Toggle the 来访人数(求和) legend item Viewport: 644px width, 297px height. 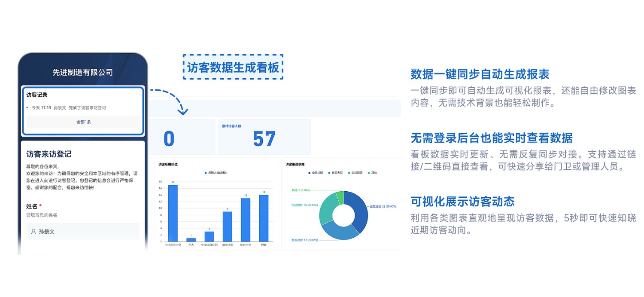pyautogui.click(x=216, y=173)
